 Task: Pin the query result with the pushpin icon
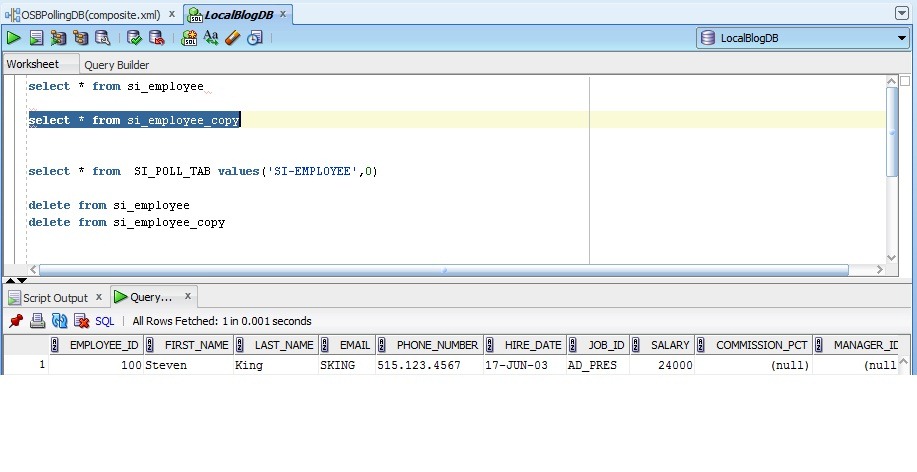16,321
